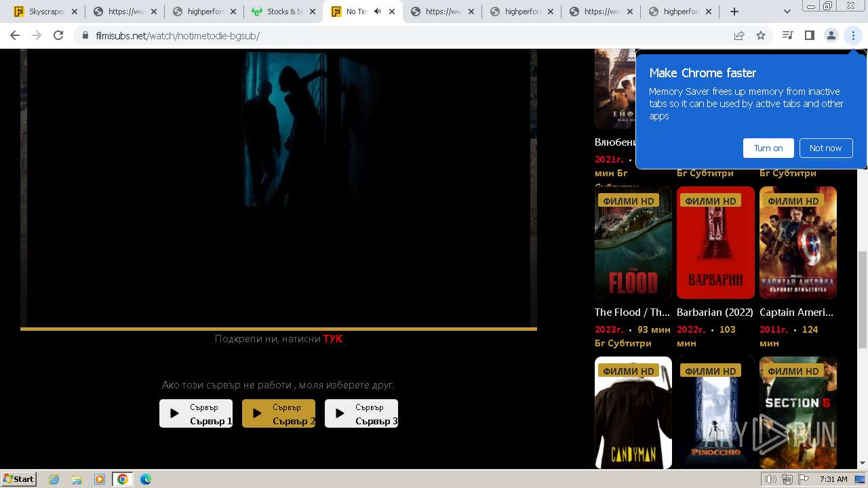
Task: Launch Internet Explorer from taskbar
Action: click(x=54, y=479)
